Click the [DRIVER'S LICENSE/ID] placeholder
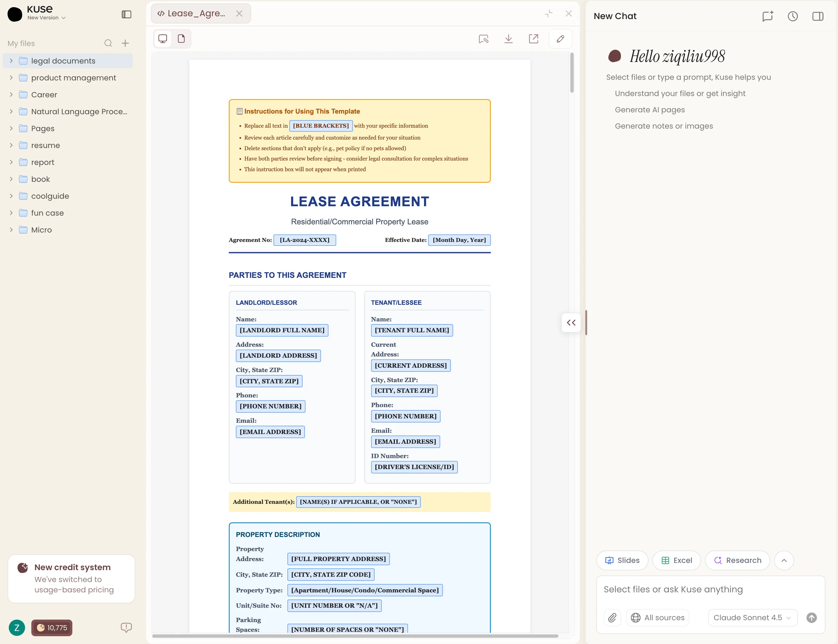This screenshot has width=838, height=644. point(414,467)
